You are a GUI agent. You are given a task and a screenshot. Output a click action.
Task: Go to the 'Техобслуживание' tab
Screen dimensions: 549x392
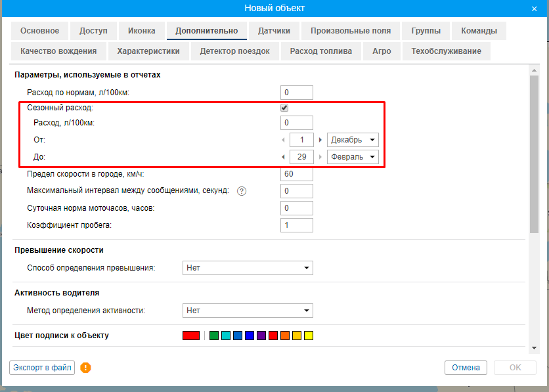tap(446, 51)
